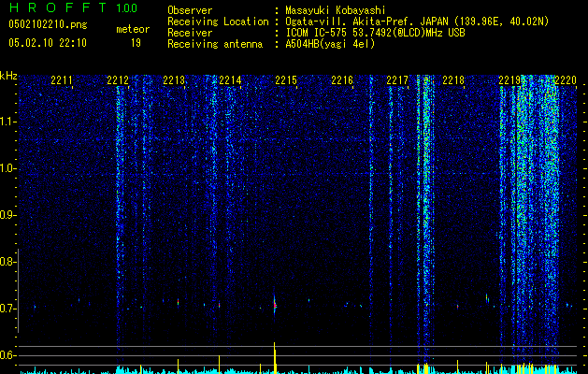Select the Ogata-vill. Akita-Pref. JAPAN location text
The height and width of the screenshot is (374, 588).
pyautogui.click(x=417, y=22)
